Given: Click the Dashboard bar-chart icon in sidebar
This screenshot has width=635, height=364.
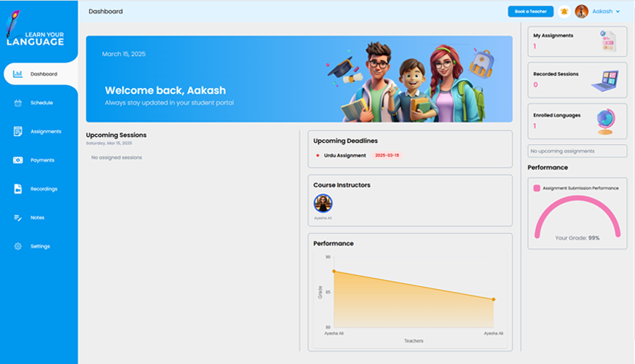Looking at the screenshot, I should coord(17,74).
